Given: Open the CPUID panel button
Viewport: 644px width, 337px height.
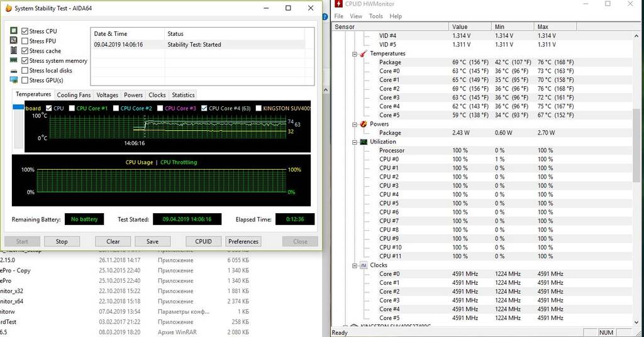Looking at the screenshot, I should point(203,241).
